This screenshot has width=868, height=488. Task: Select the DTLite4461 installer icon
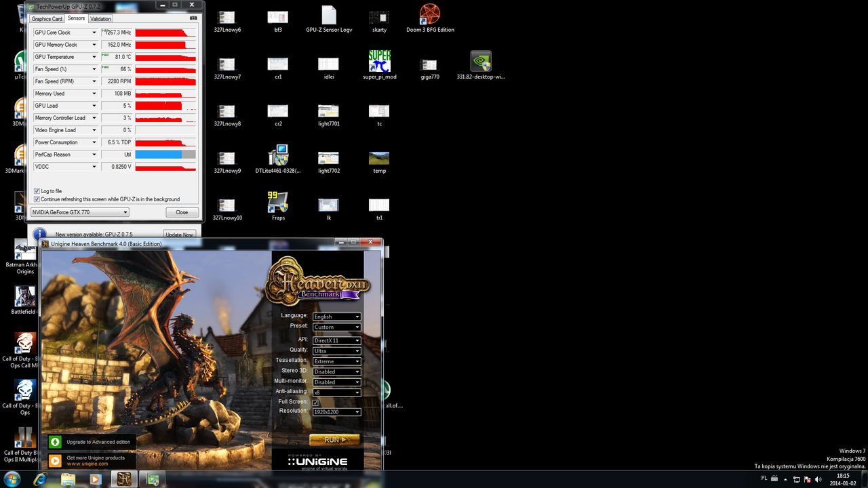pyautogui.click(x=278, y=159)
